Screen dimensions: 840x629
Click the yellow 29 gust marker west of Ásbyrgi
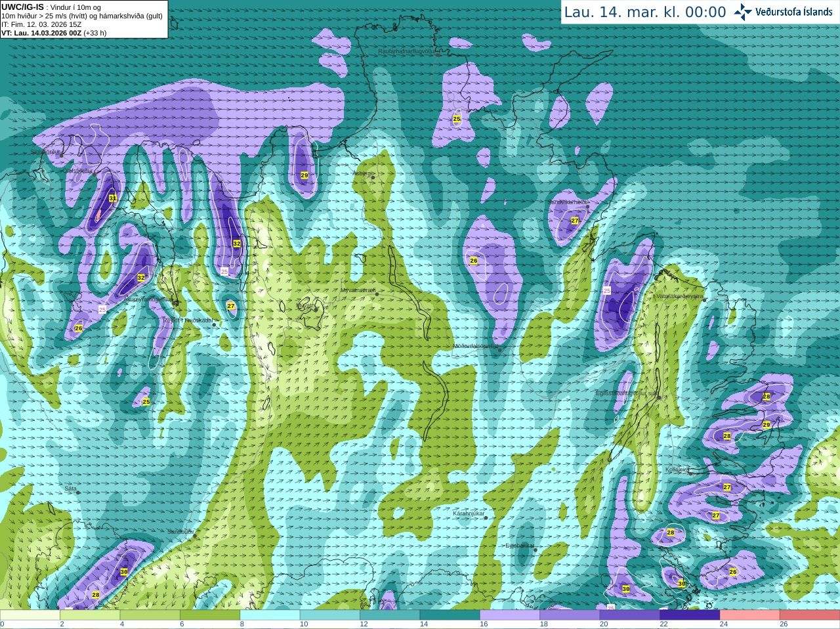(304, 175)
